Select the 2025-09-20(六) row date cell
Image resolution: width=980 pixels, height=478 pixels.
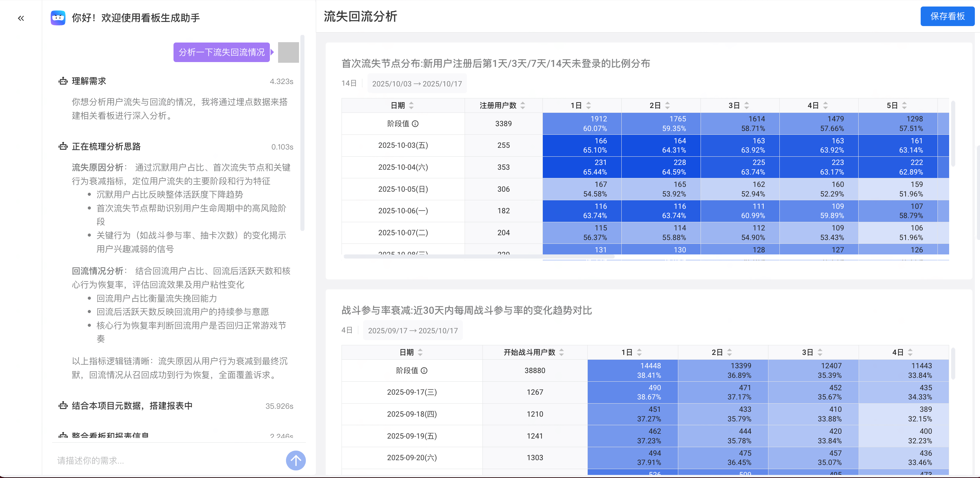[x=411, y=457]
